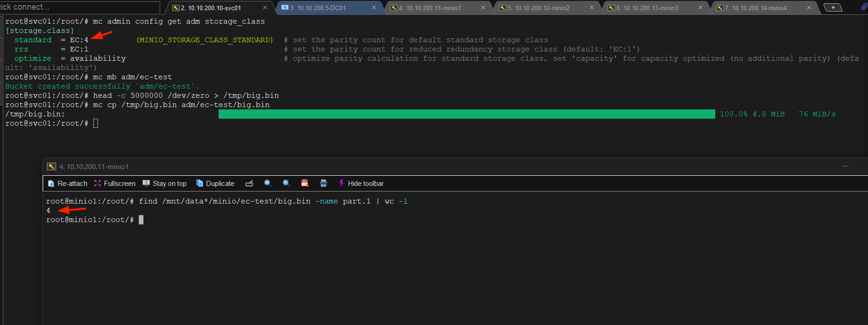Print terminal output using the printer icon
Viewport: 868px width, 325px height.
324,184
